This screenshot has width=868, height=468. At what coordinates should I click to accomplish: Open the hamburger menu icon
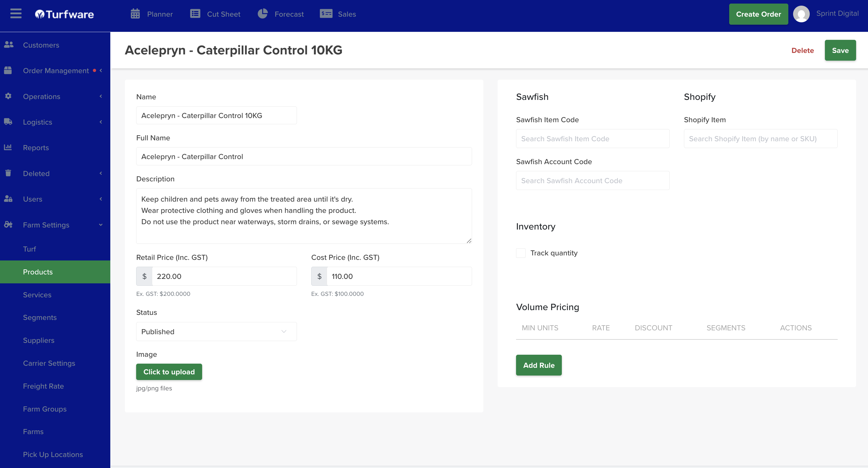coord(16,14)
